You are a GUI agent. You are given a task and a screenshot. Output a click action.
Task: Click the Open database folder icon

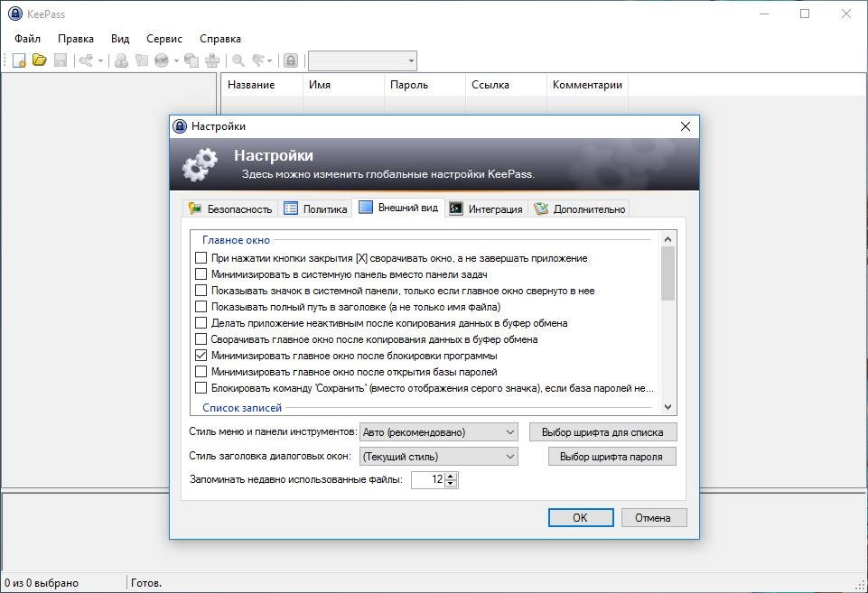[x=40, y=60]
